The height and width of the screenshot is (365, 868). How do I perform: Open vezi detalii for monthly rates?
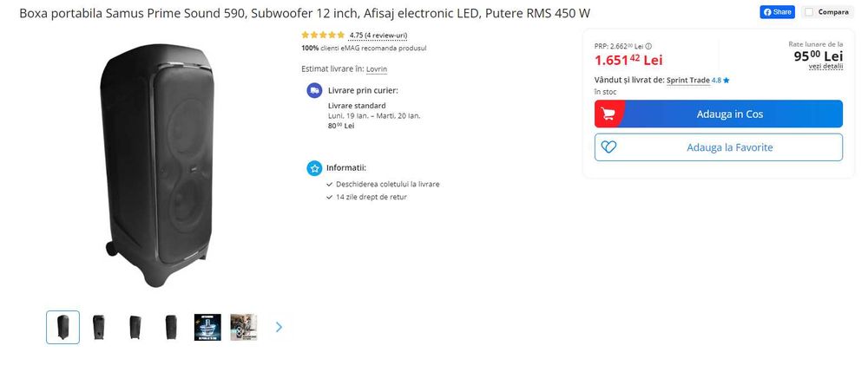825,67
